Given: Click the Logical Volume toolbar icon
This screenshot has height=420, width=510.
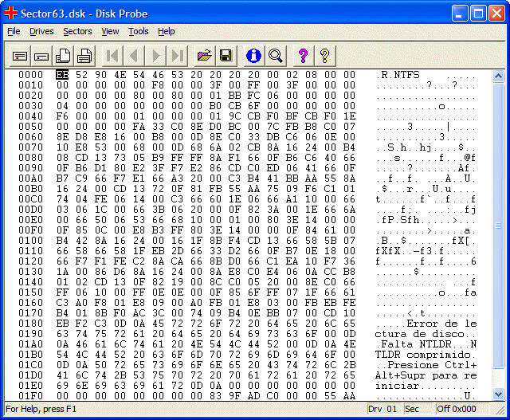Looking at the screenshot, I should (41, 56).
